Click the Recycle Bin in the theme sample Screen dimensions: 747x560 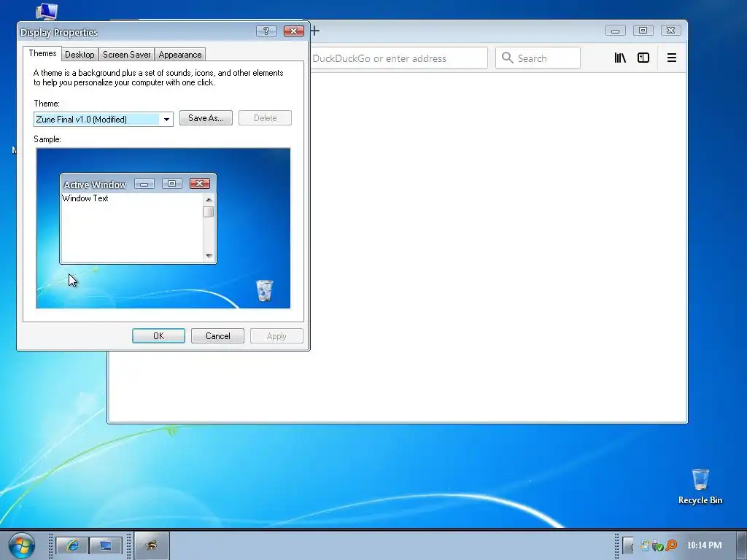264,290
